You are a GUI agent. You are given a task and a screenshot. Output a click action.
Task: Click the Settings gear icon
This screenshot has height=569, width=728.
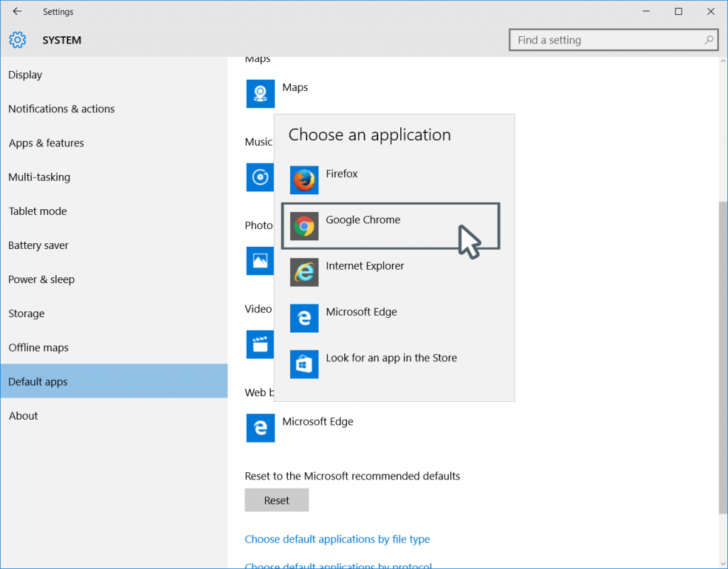17,40
